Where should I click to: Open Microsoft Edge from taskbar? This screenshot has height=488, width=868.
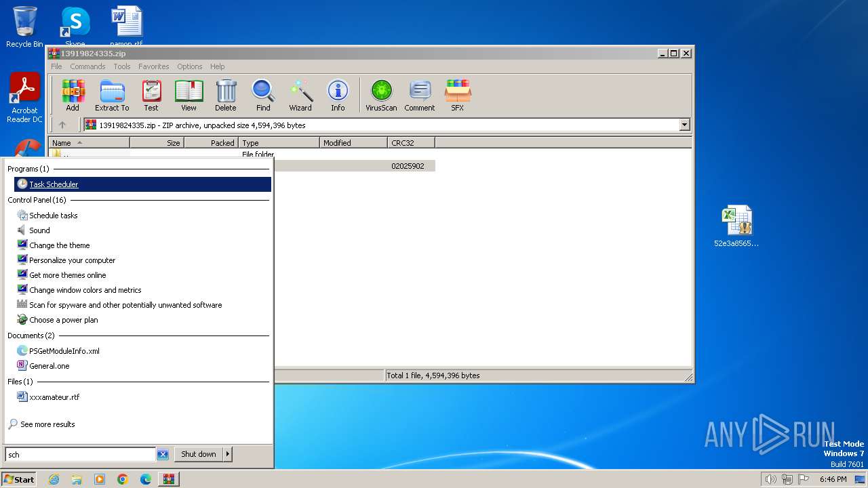tap(146, 479)
